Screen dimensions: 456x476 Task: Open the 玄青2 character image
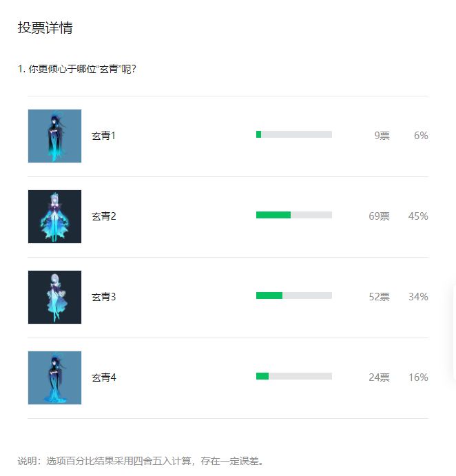pos(54,216)
